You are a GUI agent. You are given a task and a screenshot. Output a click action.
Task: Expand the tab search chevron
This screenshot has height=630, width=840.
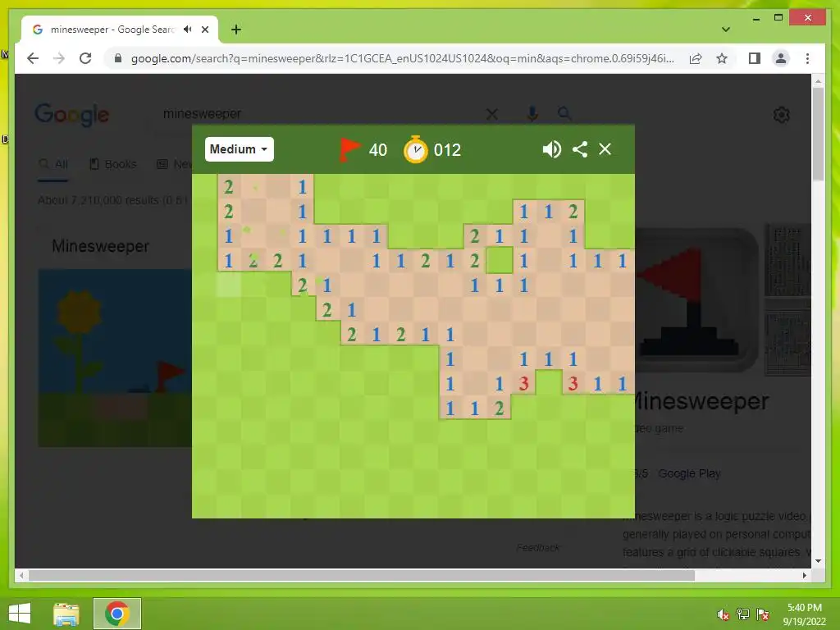(726, 30)
